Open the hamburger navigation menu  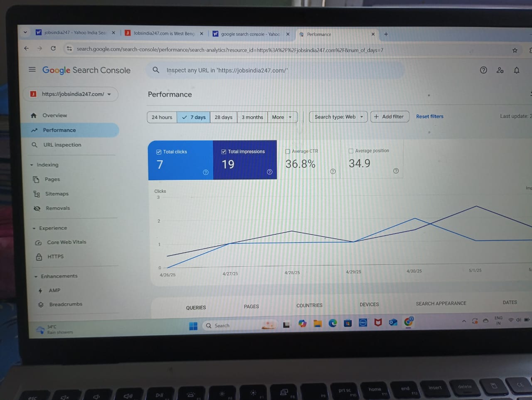[32, 69]
